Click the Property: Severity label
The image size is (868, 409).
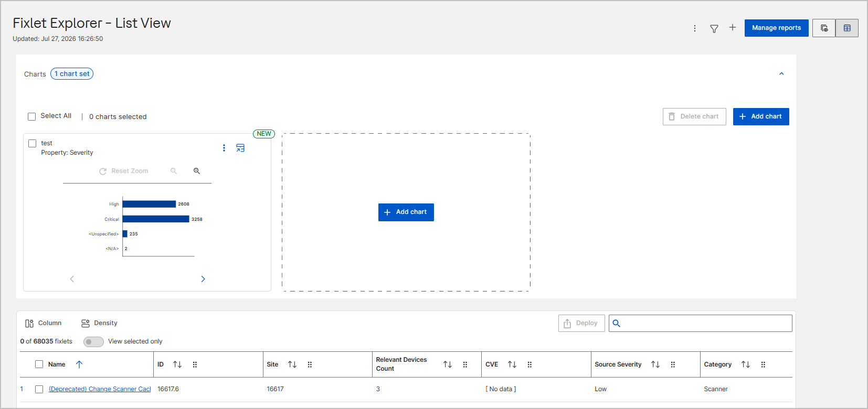pyautogui.click(x=67, y=153)
